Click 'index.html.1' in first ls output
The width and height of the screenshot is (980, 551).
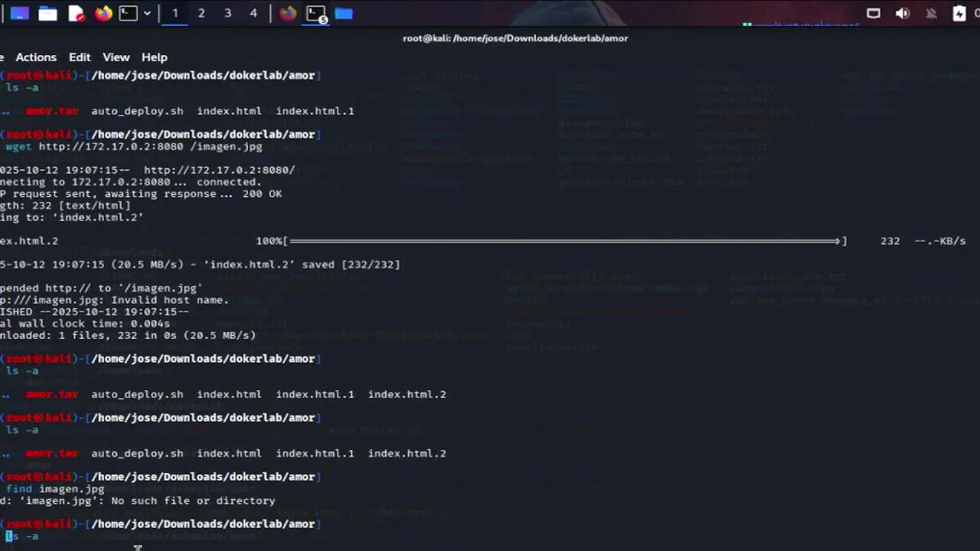click(x=315, y=111)
